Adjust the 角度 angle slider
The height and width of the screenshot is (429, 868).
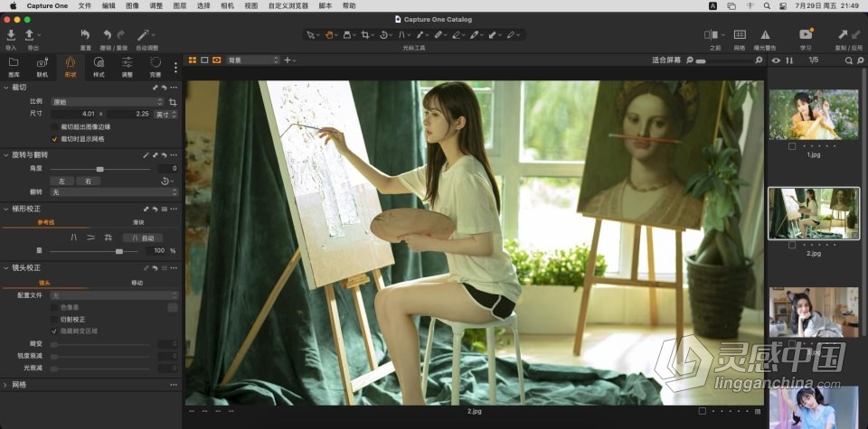tap(99, 169)
